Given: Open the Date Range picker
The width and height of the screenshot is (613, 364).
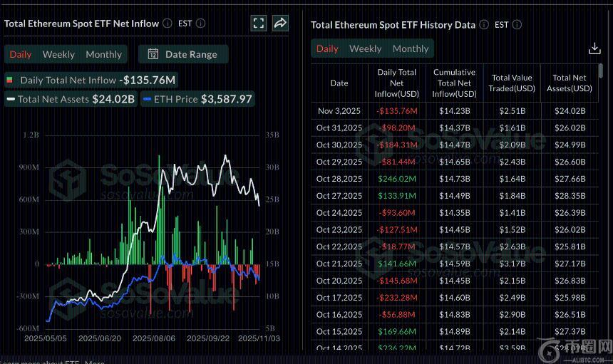Looking at the screenshot, I should tap(183, 54).
